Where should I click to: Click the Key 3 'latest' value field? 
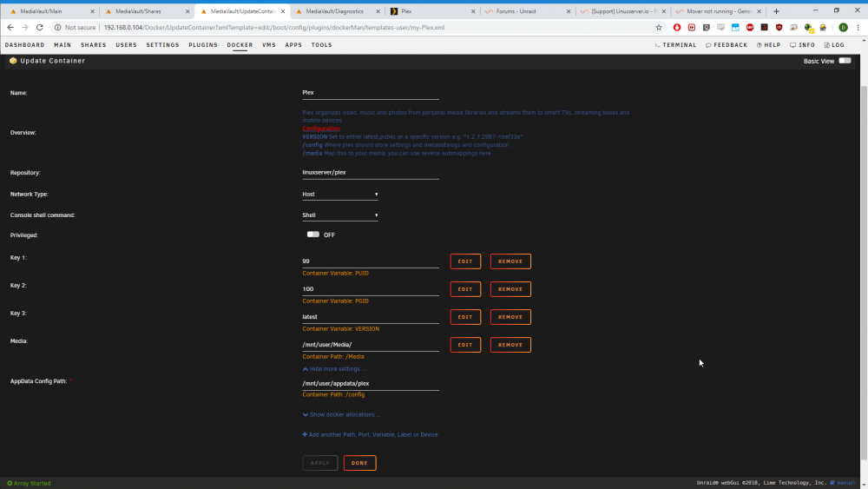tap(371, 317)
